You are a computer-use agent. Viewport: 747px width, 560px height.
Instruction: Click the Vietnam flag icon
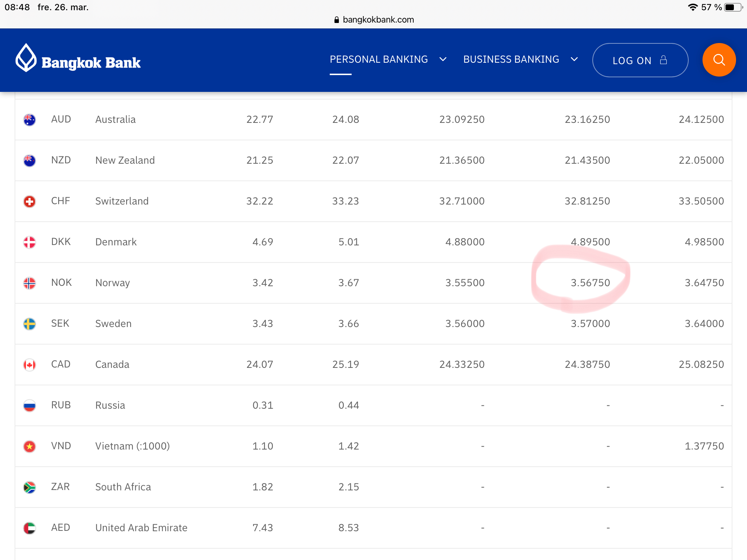[30, 446]
